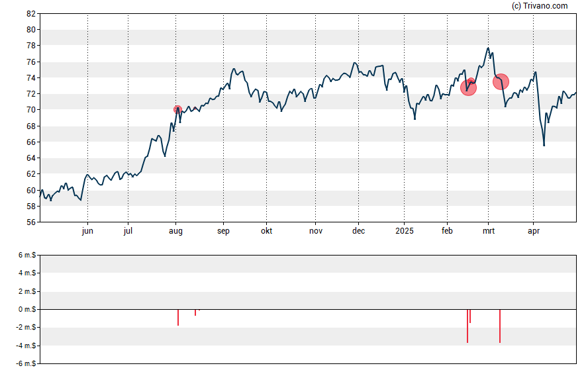This screenshot has width=588, height=374.
Task: Click the large red marker in March
Action: click(501, 81)
